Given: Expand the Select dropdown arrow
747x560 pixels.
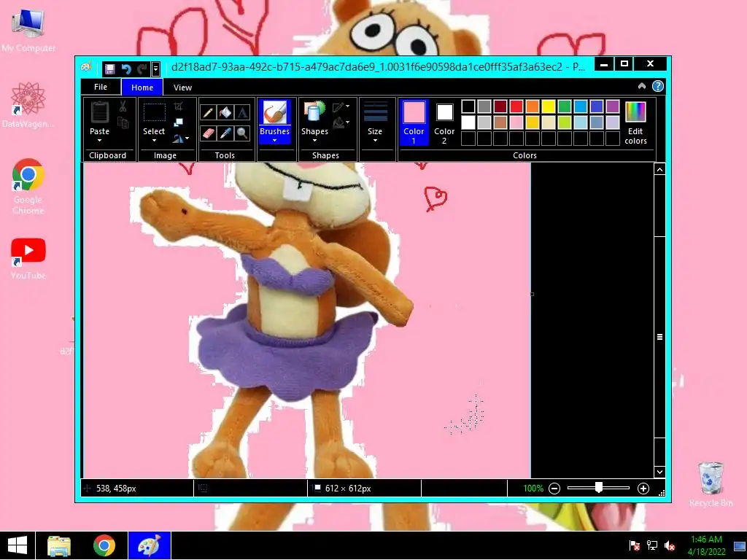Looking at the screenshot, I should coord(154,141).
